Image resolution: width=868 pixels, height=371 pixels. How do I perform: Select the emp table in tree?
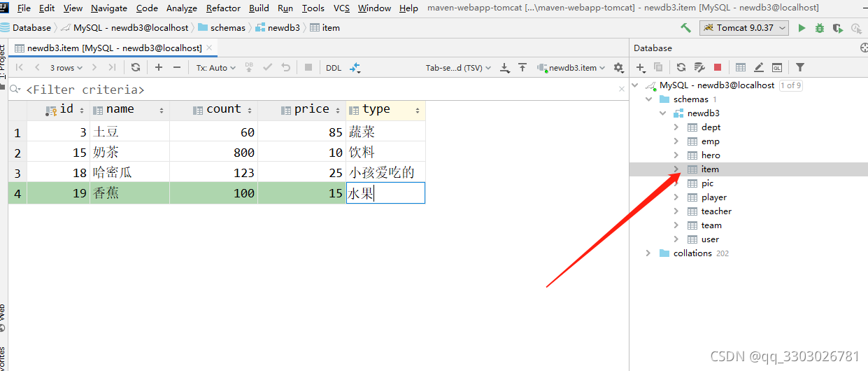click(710, 141)
